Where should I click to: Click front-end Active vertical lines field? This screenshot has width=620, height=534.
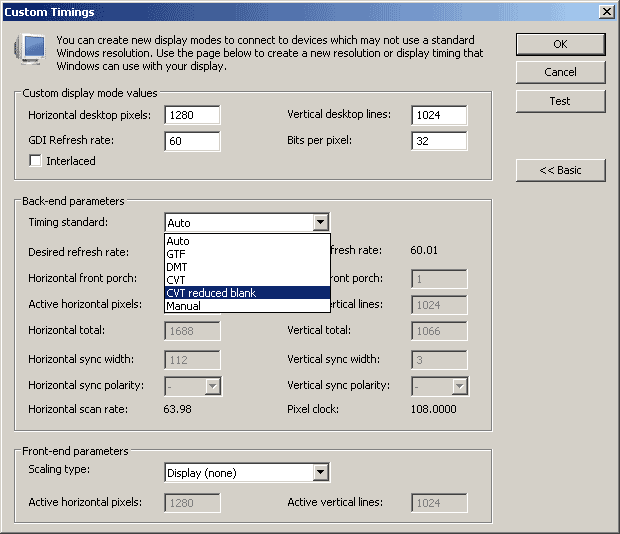pos(439,503)
